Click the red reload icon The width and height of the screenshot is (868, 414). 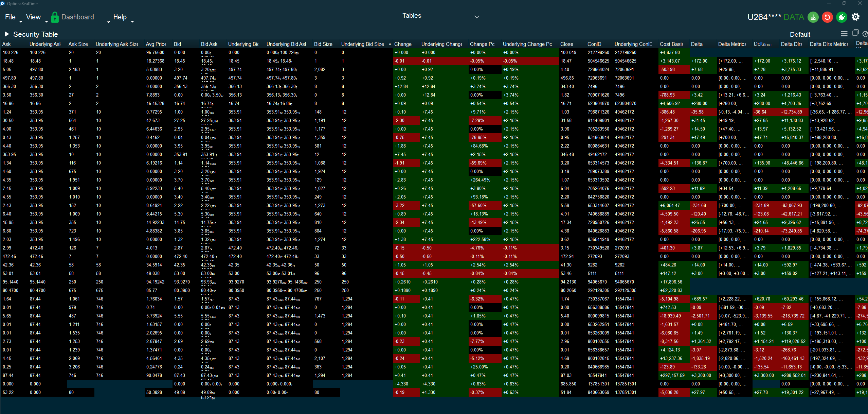pyautogui.click(x=827, y=17)
